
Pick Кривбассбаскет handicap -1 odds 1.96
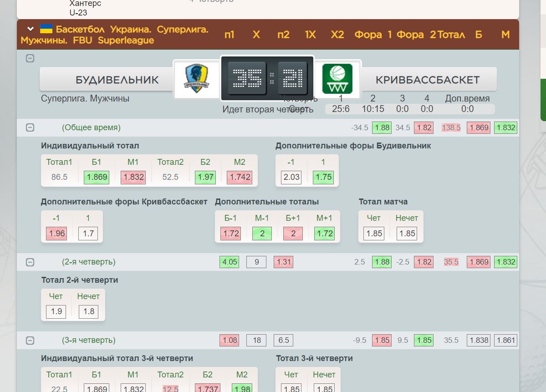click(56, 234)
